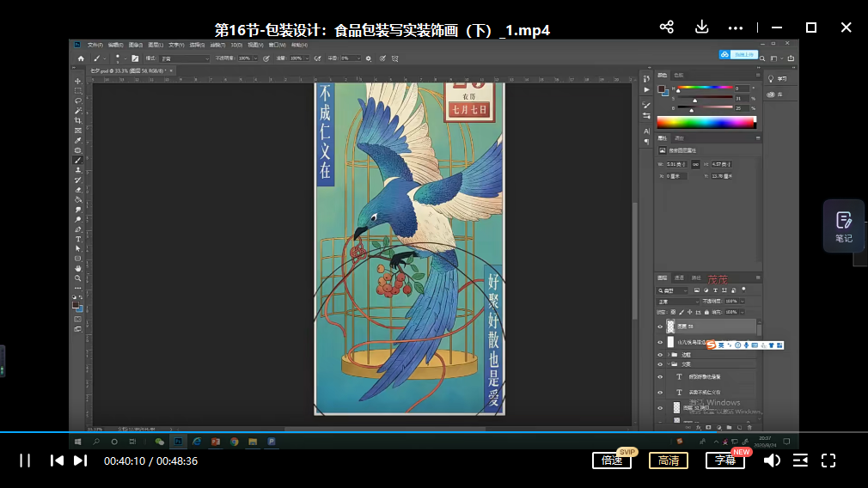Image resolution: width=868 pixels, height=488 pixels.
Task: Click the hue H slider in Color panel
Action: (705, 88)
